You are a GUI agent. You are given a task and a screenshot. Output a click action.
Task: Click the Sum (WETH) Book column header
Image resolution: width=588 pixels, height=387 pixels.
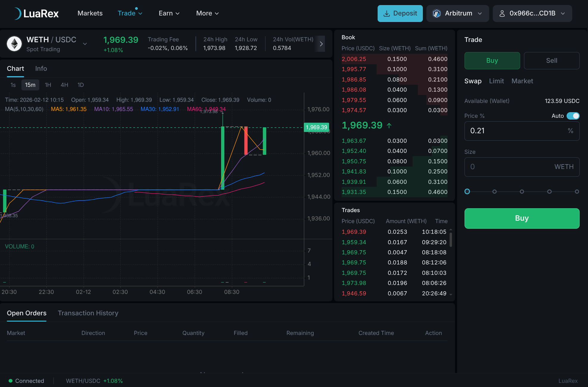431,48
